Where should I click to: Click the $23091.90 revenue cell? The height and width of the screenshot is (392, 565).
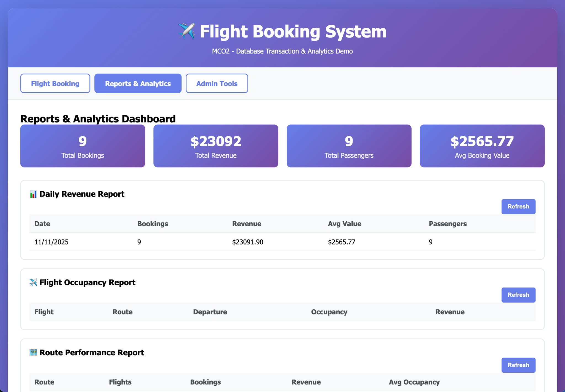248,242
